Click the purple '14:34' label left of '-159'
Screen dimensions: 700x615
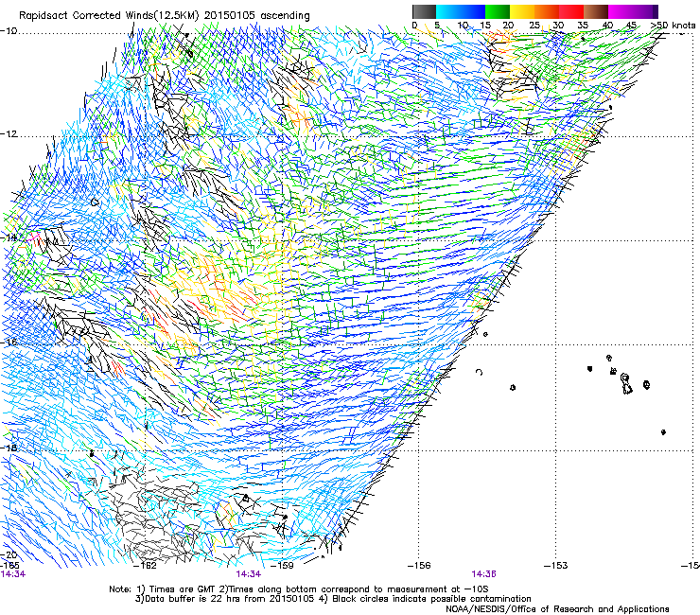248,574
